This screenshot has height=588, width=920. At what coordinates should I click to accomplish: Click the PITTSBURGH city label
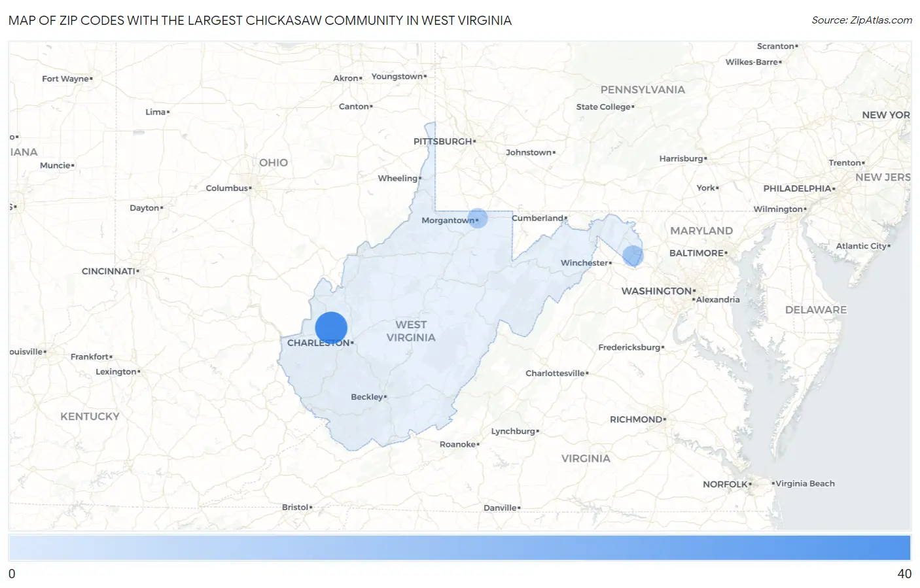pyautogui.click(x=443, y=141)
